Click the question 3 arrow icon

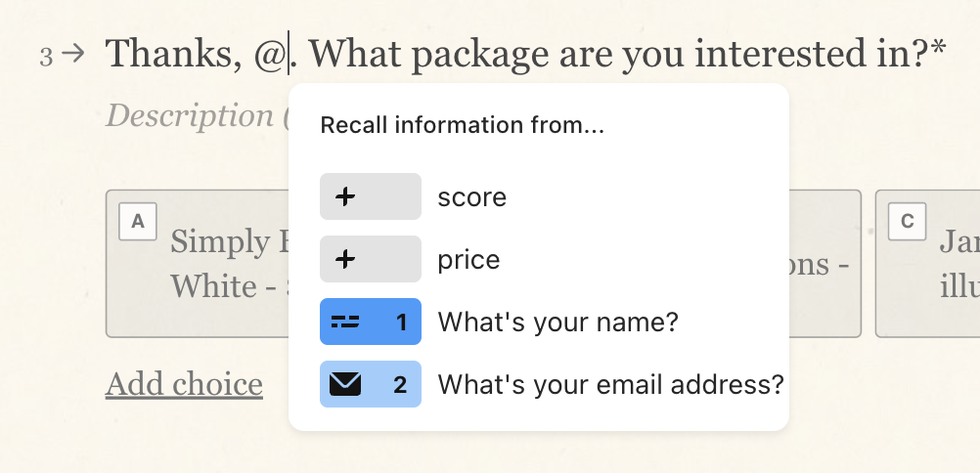point(73,54)
